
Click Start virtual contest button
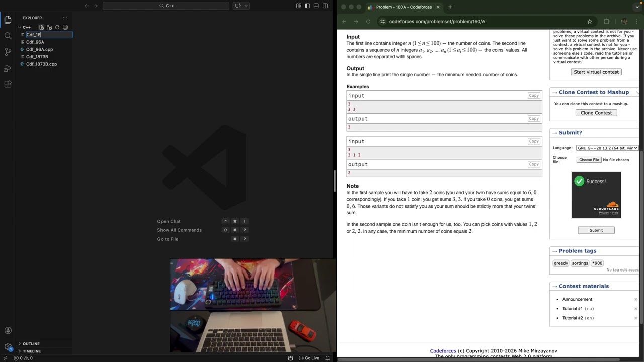596,72
